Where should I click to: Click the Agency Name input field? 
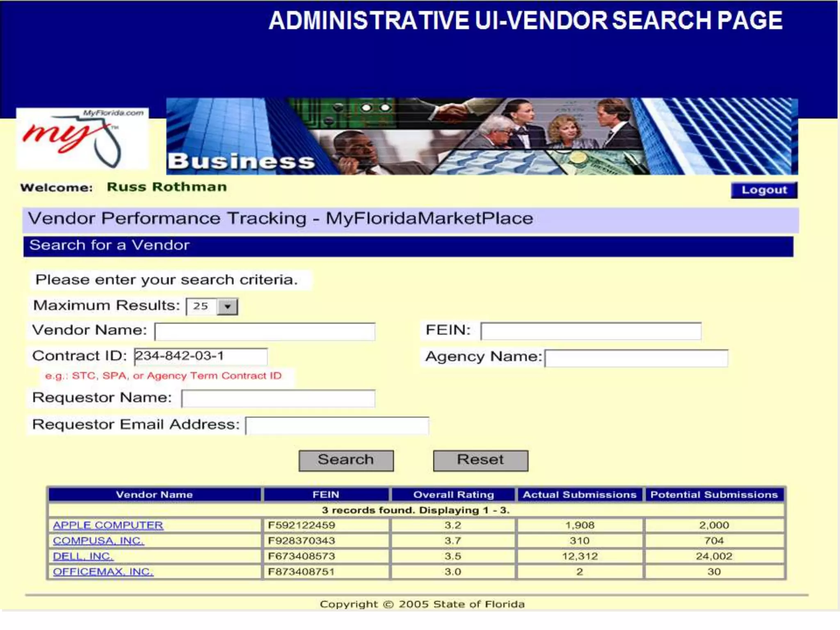(x=636, y=358)
